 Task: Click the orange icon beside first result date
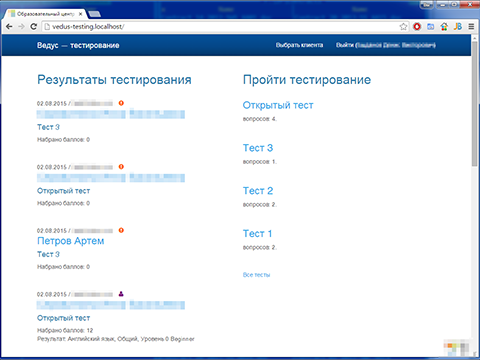tap(121, 103)
